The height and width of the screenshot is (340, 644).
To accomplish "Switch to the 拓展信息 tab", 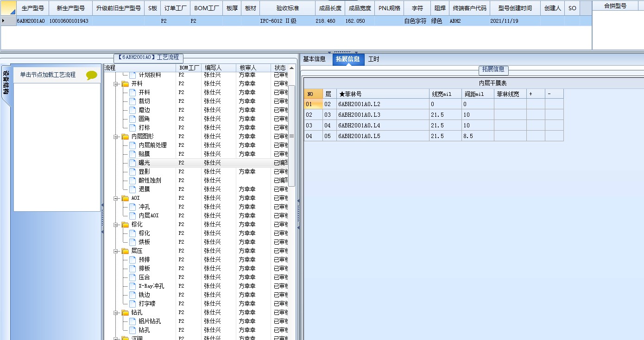I will coord(348,59).
